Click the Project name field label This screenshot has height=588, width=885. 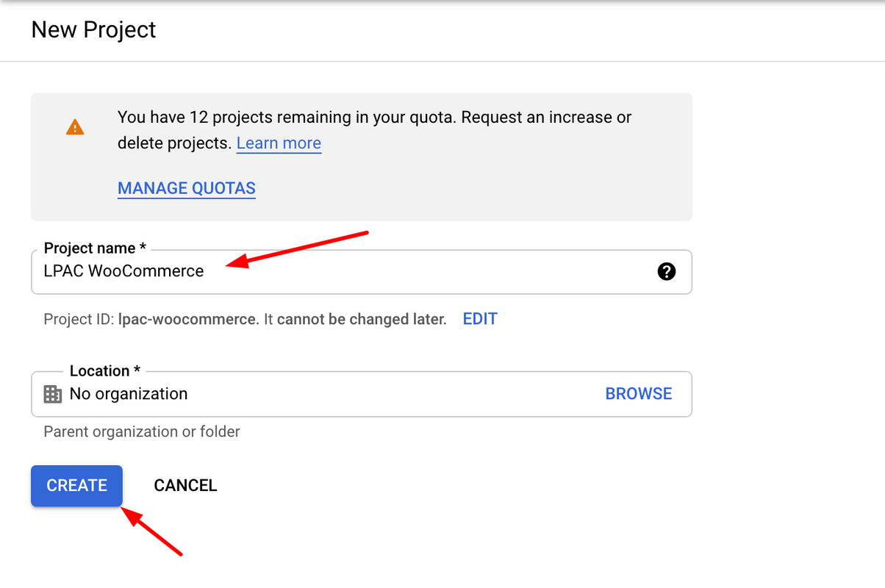[x=94, y=248]
